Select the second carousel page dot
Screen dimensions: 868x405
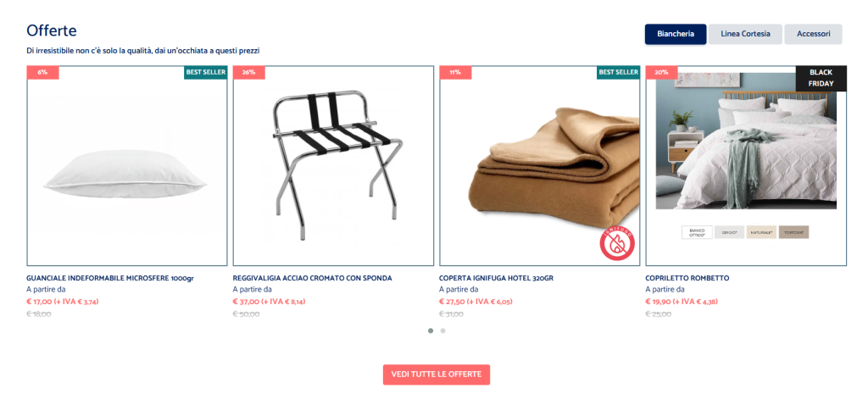442,330
